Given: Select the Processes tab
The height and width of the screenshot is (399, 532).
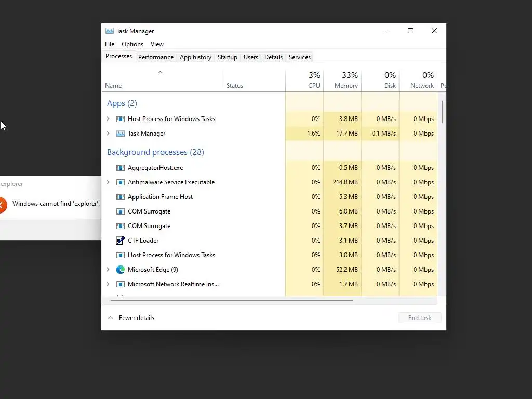Looking at the screenshot, I should (x=118, y=56).
